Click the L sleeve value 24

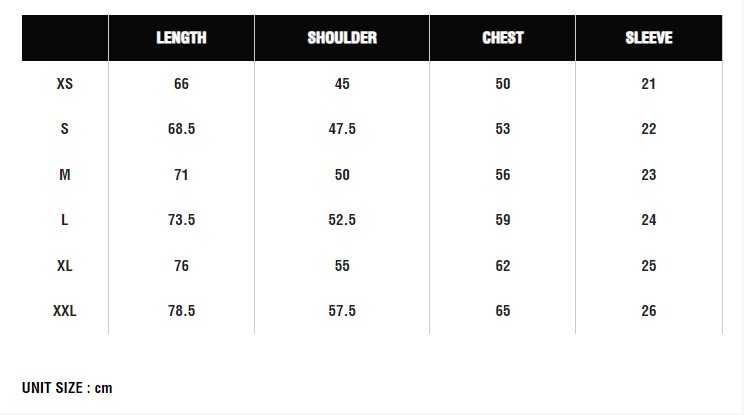(648, 220)
